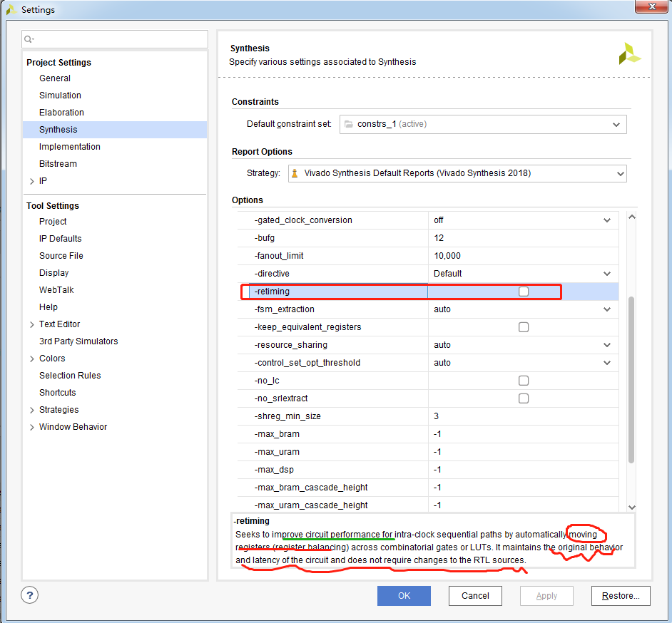Open the -directive dropdown
The width and height of the screenshot is (672, 623).
[x=607, y=274]
